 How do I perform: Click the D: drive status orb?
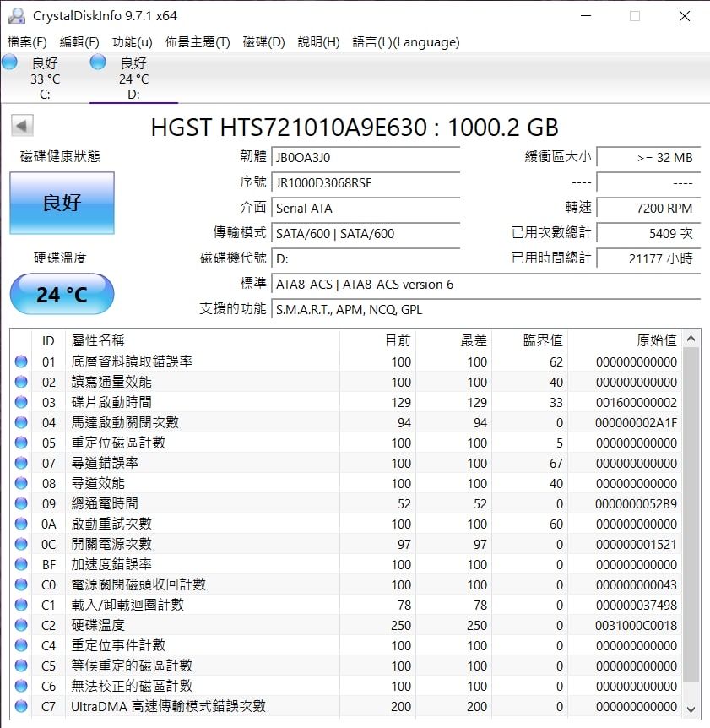pyautogui.click(x=98, y=62)
